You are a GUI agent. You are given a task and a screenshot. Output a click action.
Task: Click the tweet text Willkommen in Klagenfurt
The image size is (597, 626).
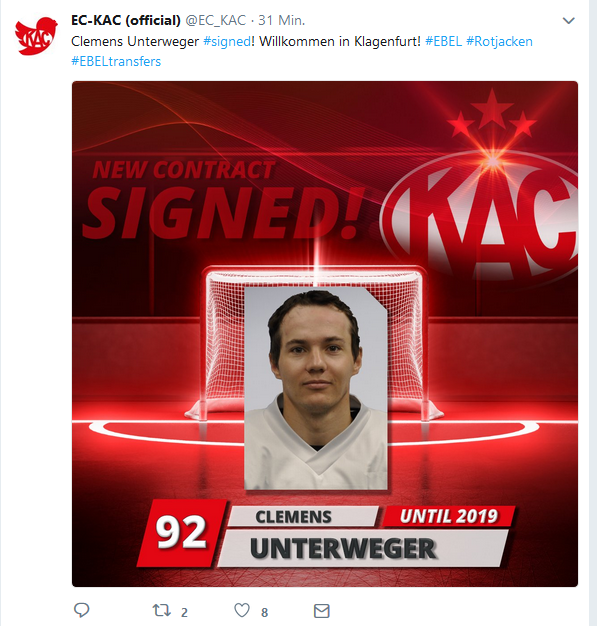click(x=340, y=42)
